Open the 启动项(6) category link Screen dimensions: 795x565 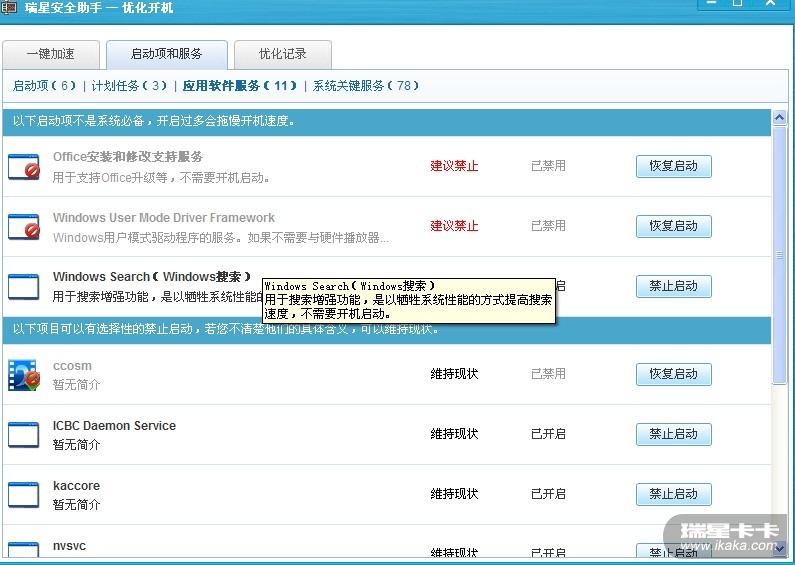point(44,86)
